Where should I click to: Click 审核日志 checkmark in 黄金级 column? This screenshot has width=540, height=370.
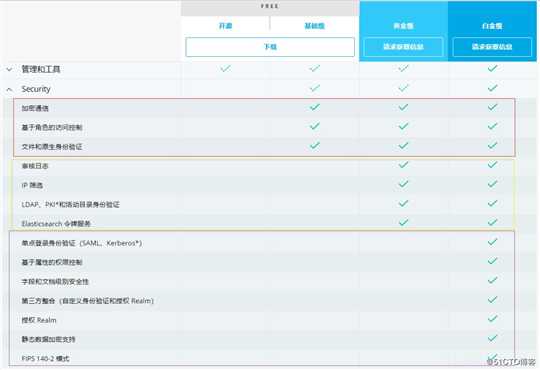point(403,165)
